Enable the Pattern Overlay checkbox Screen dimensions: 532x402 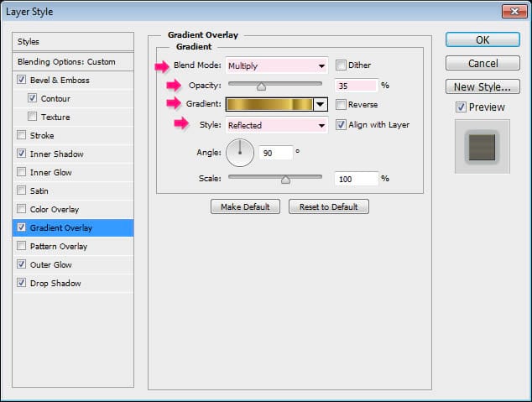click(x=21, y=245)
